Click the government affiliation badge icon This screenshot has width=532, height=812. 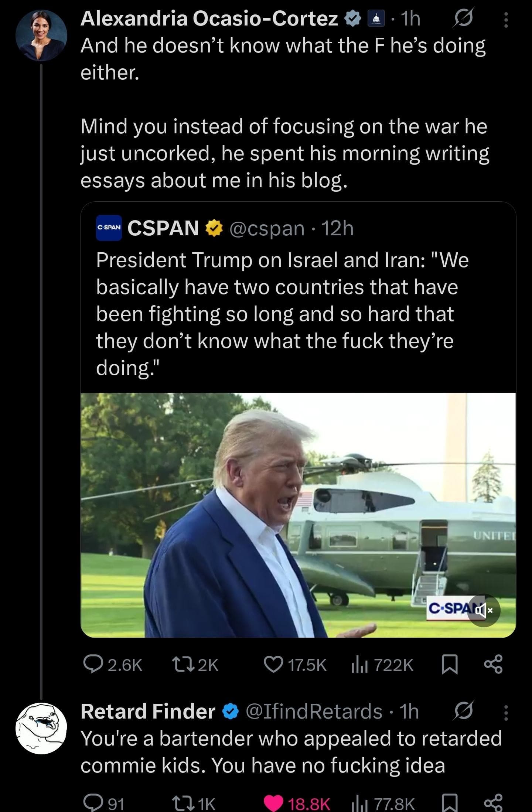(x=376, y=19)
